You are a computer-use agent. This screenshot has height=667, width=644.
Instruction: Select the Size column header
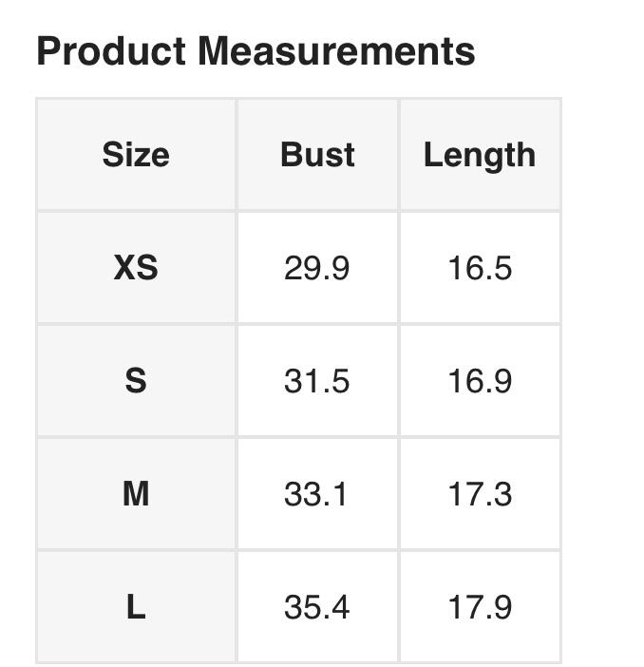[x=136, y=155]
